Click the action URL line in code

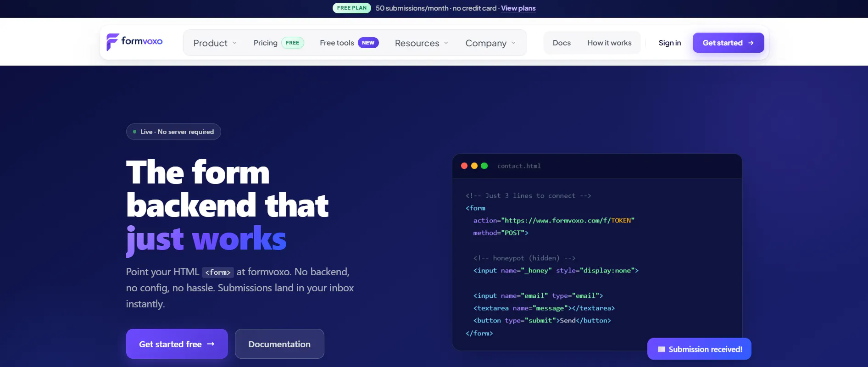[554, 221]
